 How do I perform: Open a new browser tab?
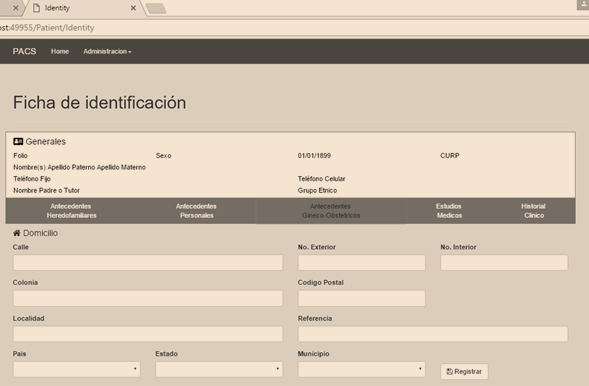pos(156,8)
